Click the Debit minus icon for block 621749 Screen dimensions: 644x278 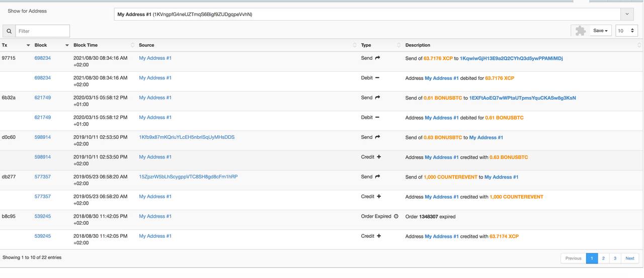pyautogui.click(x=377, y=118)
